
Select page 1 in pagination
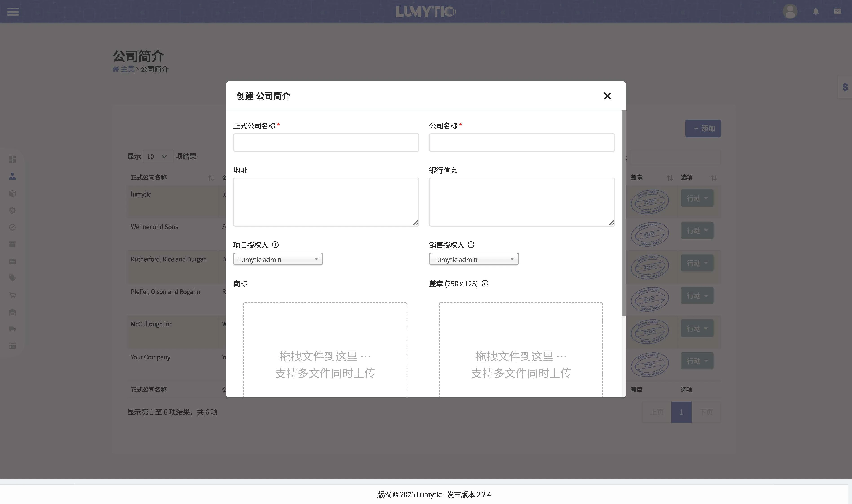tap(681, 412)
